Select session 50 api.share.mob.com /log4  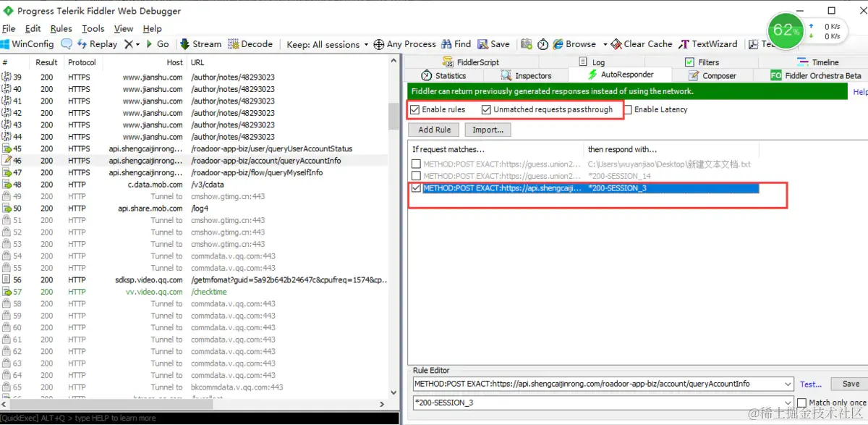[x=194, y=209]
